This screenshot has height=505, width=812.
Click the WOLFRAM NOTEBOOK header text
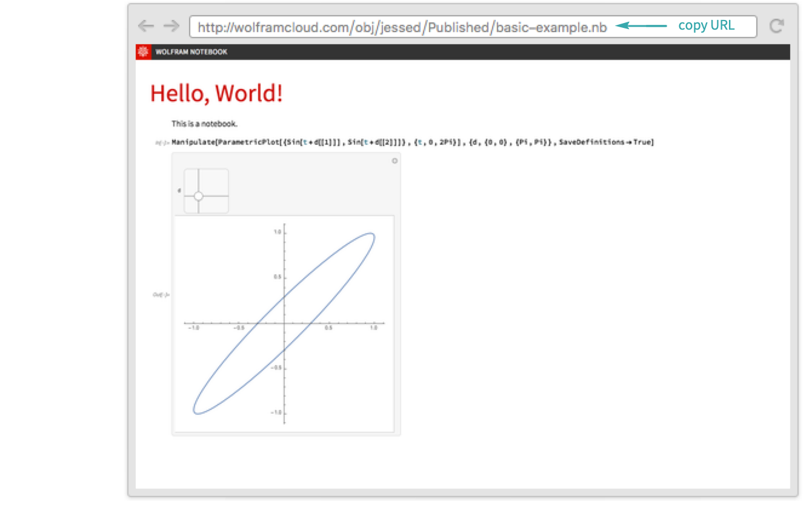click(x=191, y=52)
